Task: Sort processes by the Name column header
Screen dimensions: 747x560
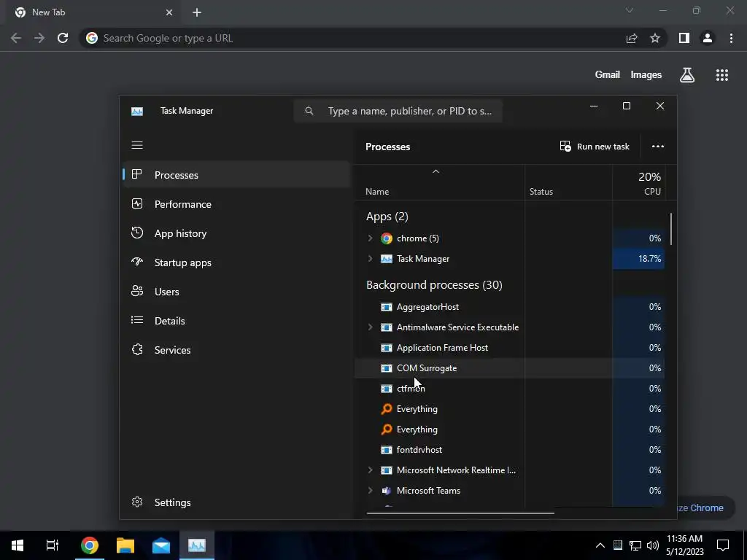Action: click(440, 182)
